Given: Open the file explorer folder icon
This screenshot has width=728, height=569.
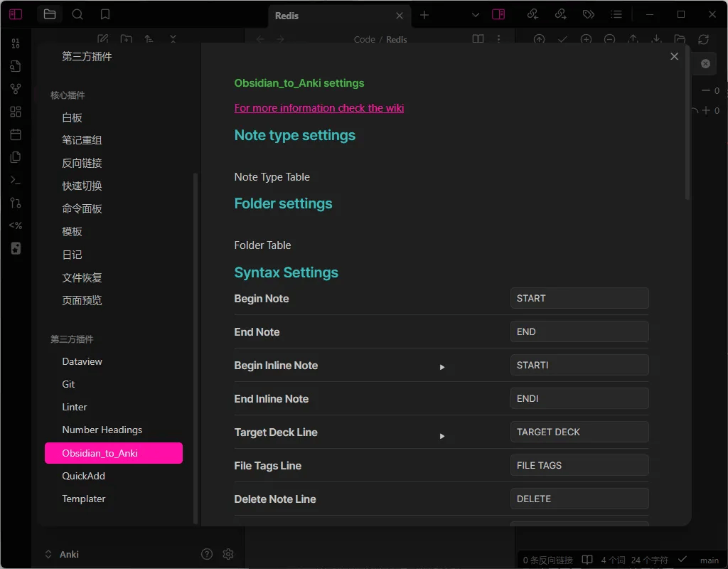Looking at the screenshot, I should click(50, 14).
